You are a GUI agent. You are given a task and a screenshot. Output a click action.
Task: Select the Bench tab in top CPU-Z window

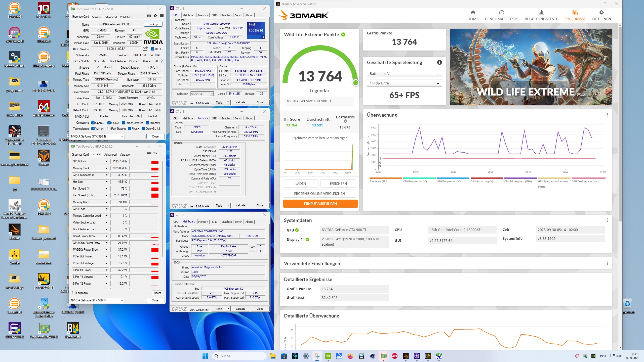[238, 15]
